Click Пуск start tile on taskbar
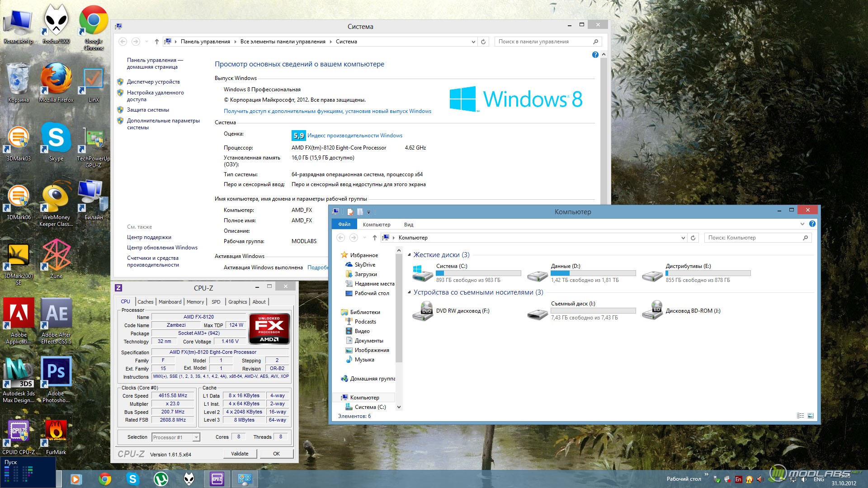 pos(28,472)
